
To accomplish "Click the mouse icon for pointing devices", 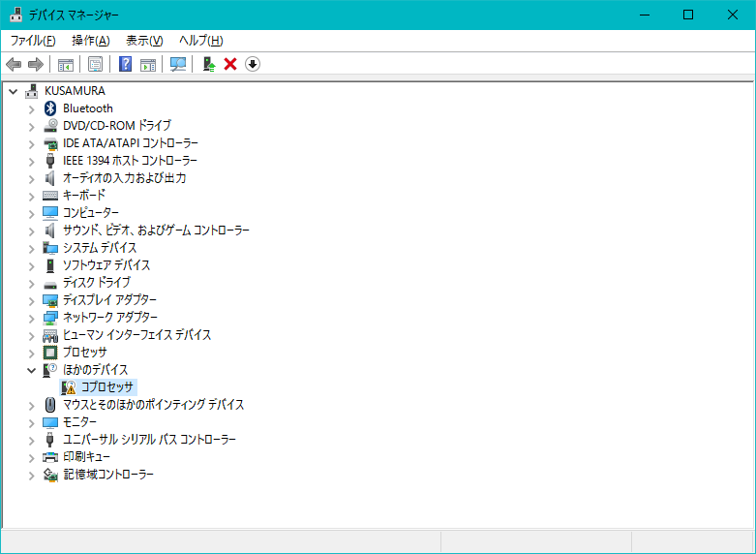I will tap(50, 405).
